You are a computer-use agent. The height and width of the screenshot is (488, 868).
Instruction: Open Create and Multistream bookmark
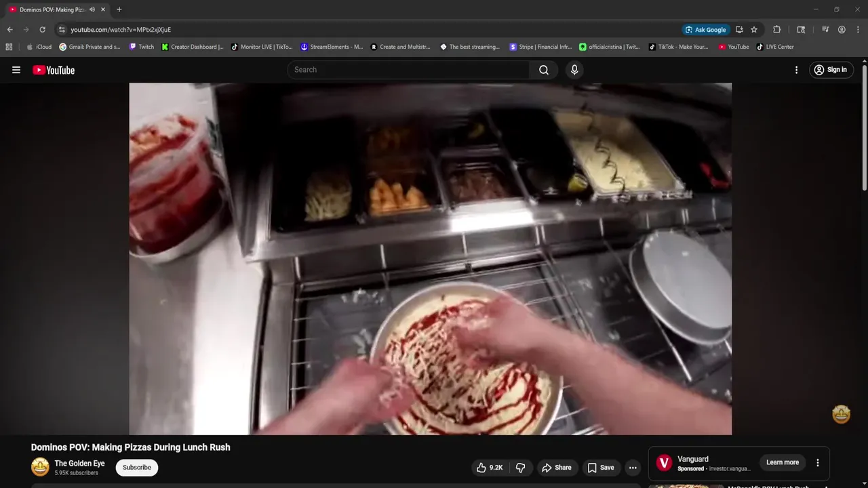coord(400,47)
